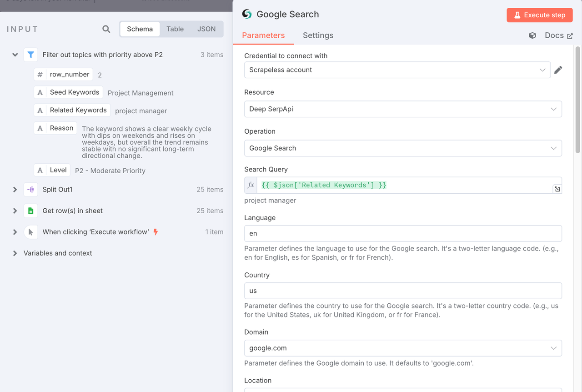Click the 'P2 - Moderate Priority' value text
The height and width of the screenshot is (392, 582).
click(110, 171)
